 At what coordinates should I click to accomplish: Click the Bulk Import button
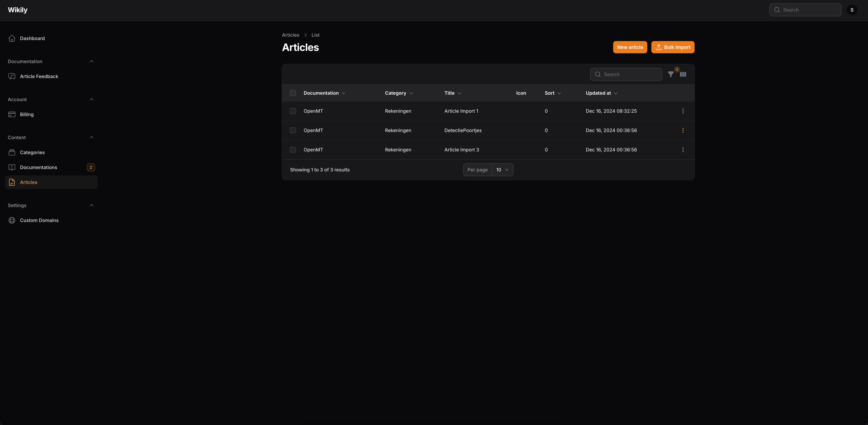tap(673, 47)
